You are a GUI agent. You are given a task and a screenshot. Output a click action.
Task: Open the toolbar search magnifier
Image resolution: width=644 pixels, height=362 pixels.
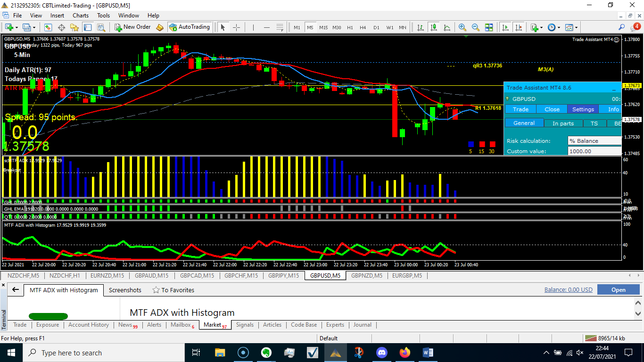click(x=622, y=27)
